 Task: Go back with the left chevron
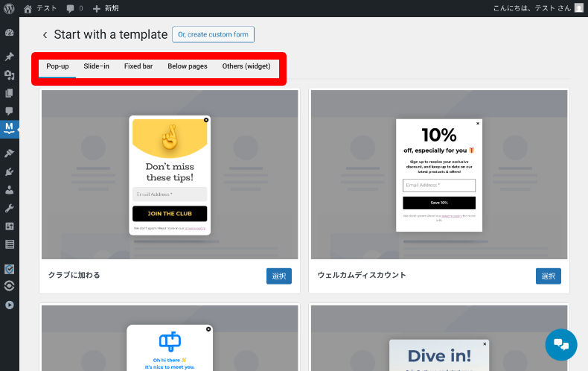[x=45, y=35]
